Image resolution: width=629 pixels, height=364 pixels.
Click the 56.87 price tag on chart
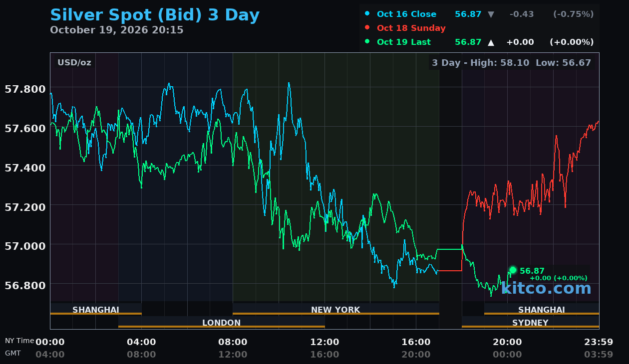pos(532,271)
